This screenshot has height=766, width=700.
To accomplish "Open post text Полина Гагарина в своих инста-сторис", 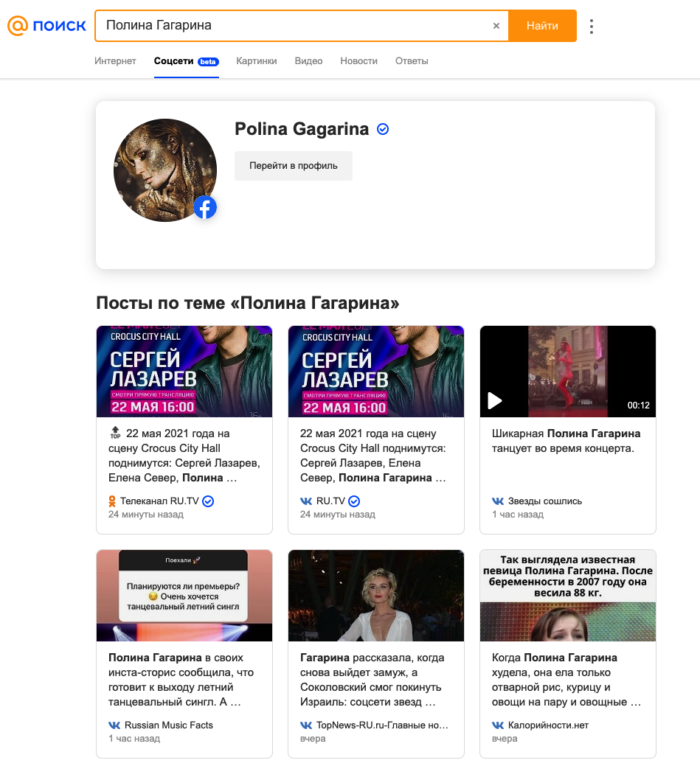I will click(181, 680).
